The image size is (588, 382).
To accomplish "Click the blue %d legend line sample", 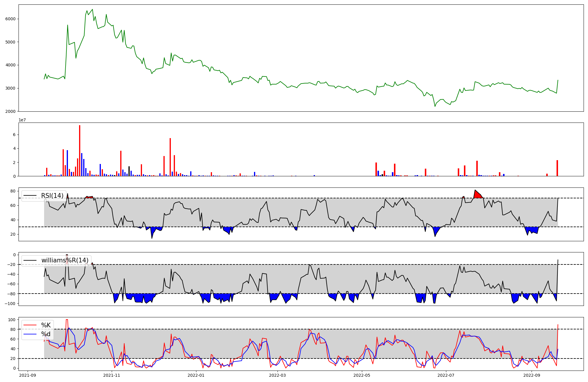I will point(30,334).
